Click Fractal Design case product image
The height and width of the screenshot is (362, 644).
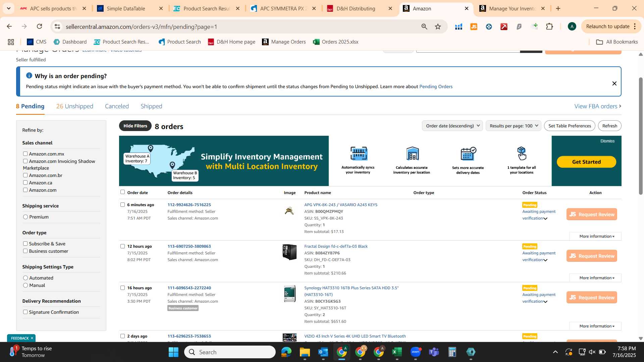(289, 252)
